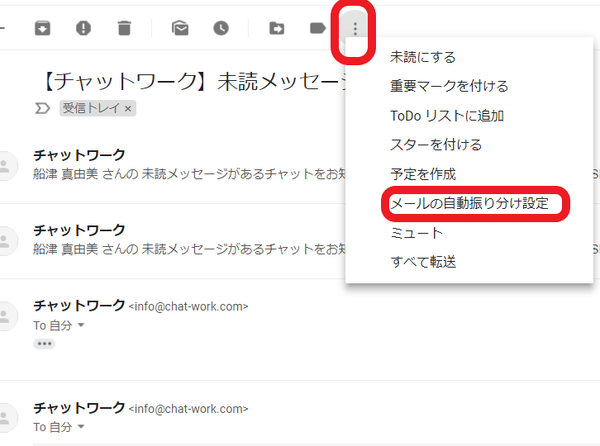Report spam with the exclamation icon
The width and height of the screenshot is (600, 446).
83,28
